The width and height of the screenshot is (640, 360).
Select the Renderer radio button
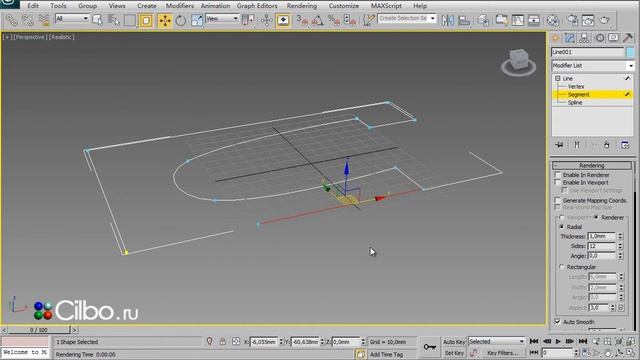596,218
